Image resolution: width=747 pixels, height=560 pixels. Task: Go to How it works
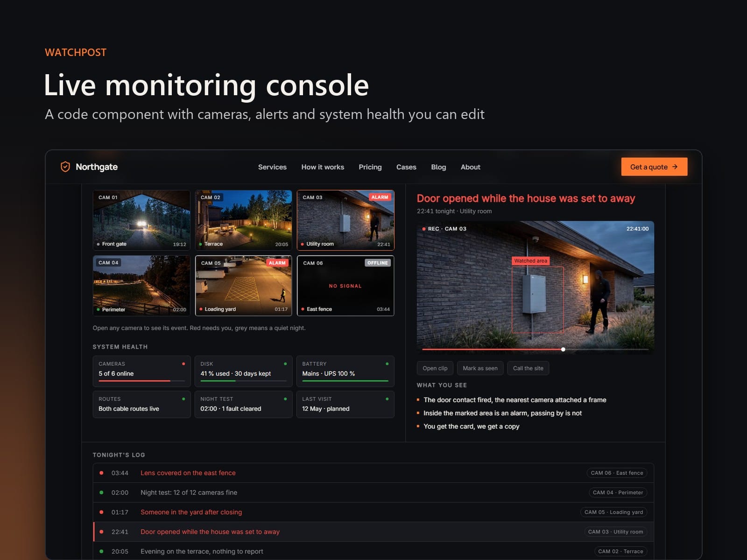[x=323, y=167]
